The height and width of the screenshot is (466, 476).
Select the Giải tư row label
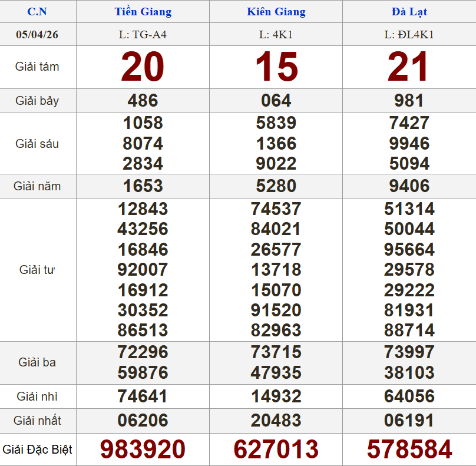(x=37, y=270)
